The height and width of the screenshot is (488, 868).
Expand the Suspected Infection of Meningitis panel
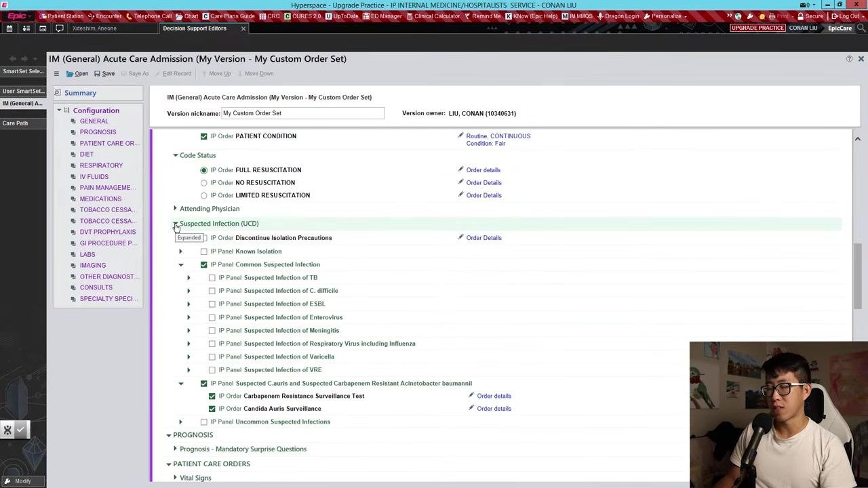(x=189, y=331)
